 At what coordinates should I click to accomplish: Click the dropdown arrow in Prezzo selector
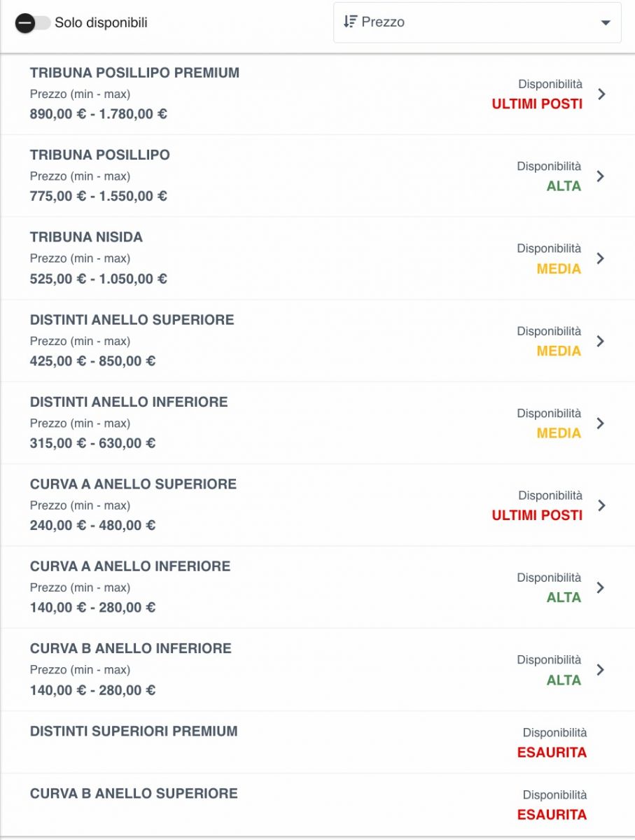(606, 23)
